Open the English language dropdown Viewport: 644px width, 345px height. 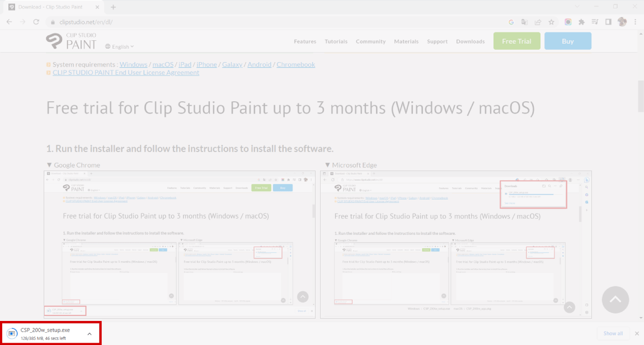120,47
